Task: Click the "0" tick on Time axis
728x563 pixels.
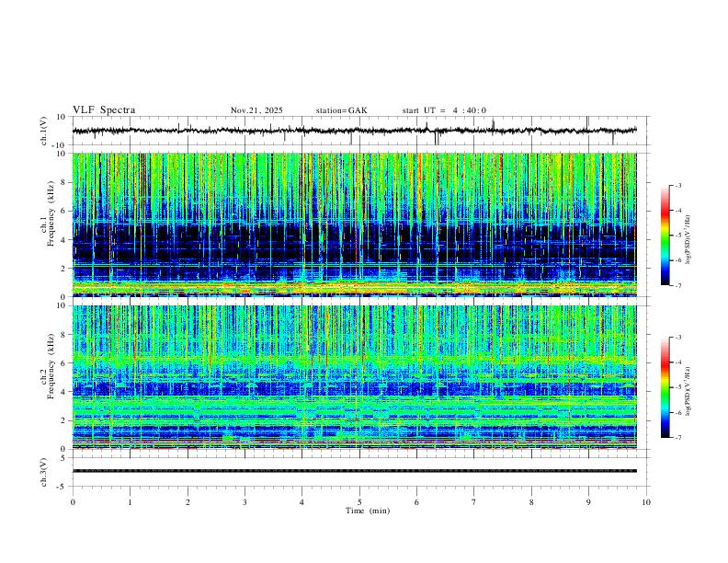Action: click(73, 502)
